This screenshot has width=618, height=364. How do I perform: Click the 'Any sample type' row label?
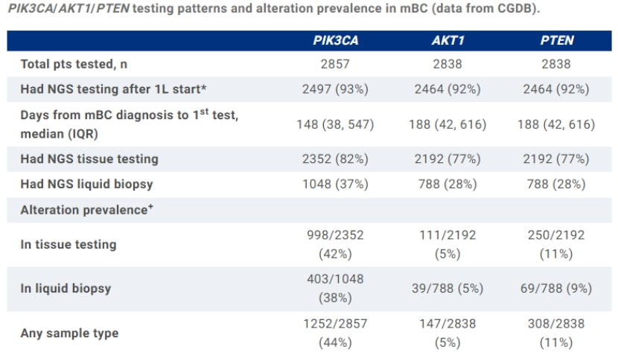69,333
